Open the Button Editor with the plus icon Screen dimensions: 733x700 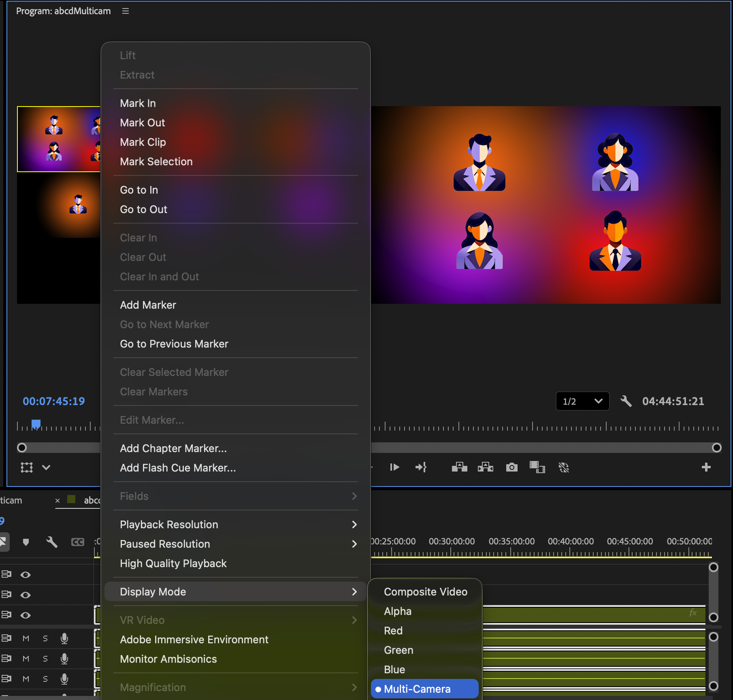pos(706,467)
